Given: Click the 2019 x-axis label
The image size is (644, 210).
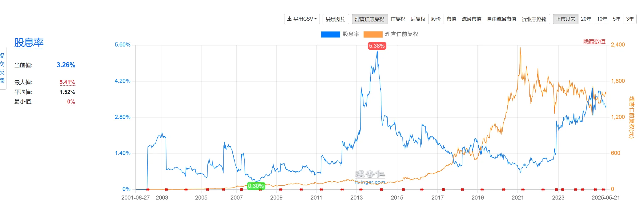Looking at the screenshot, I should click(477, 198).
